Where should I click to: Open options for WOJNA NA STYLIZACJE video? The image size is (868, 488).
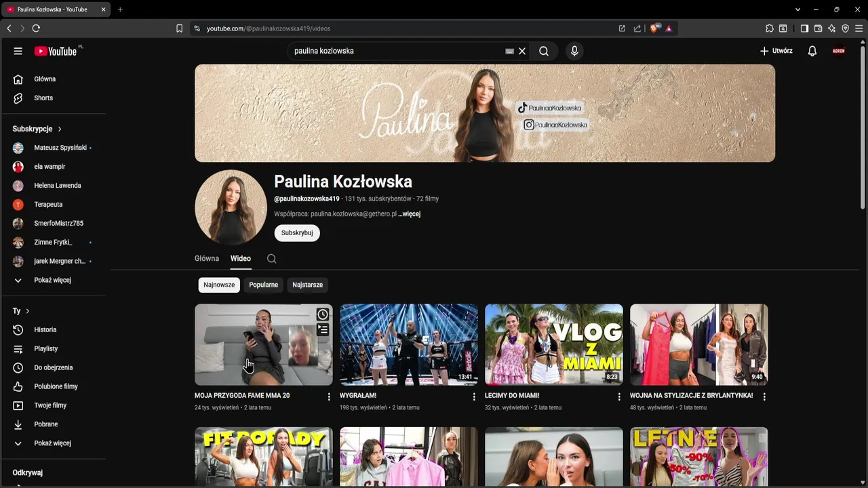point(764,396)
